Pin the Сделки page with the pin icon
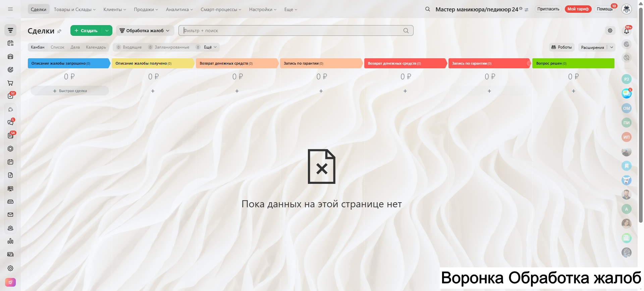 point(59,31)
